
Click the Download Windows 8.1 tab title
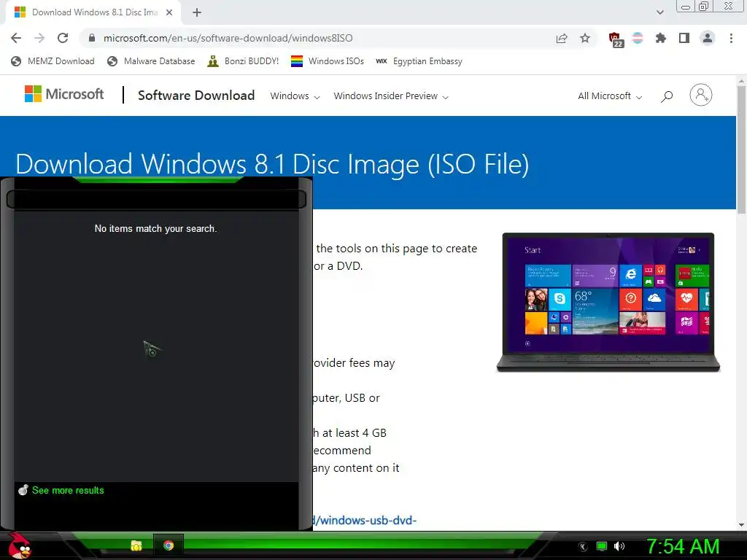click(95, 12)
